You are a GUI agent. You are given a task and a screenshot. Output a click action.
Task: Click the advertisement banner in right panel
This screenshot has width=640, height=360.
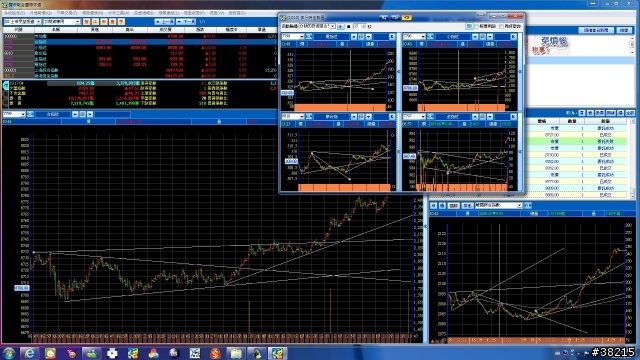pyautogui.click(x=549, y=46)
